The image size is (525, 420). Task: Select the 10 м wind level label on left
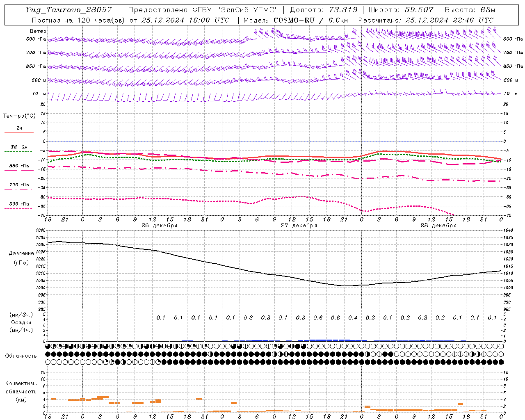pyautogui.click(x=39, y=94)
